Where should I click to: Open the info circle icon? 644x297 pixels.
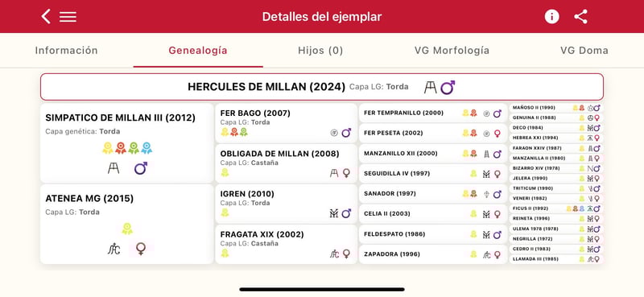[x=551, y=17]
